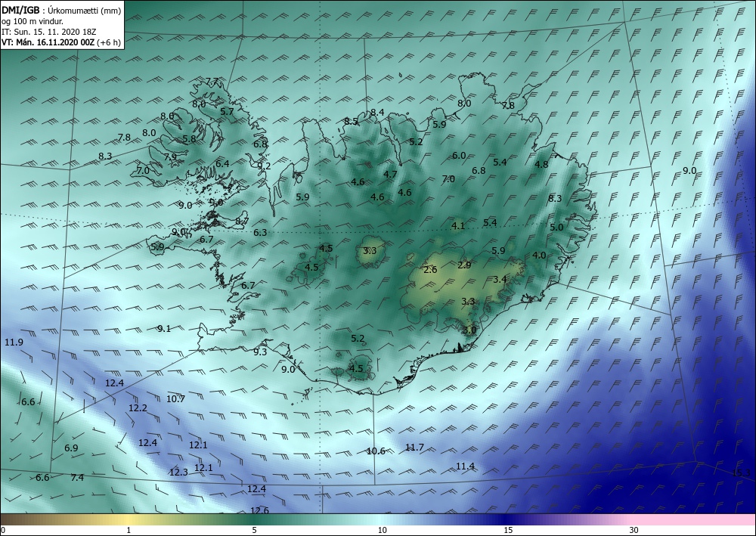This screenshot has width=756, height=536.
Task: Click the 12.3 value label
Action: click(x=178, y=472)
